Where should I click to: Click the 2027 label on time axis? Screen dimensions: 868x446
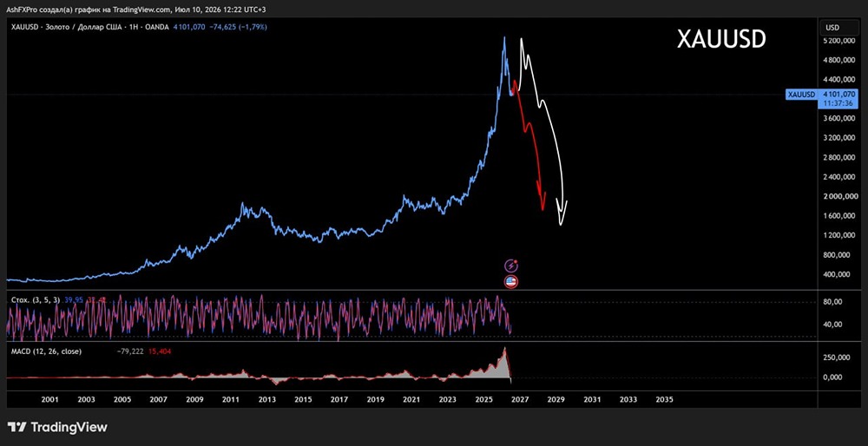[520, 399]
